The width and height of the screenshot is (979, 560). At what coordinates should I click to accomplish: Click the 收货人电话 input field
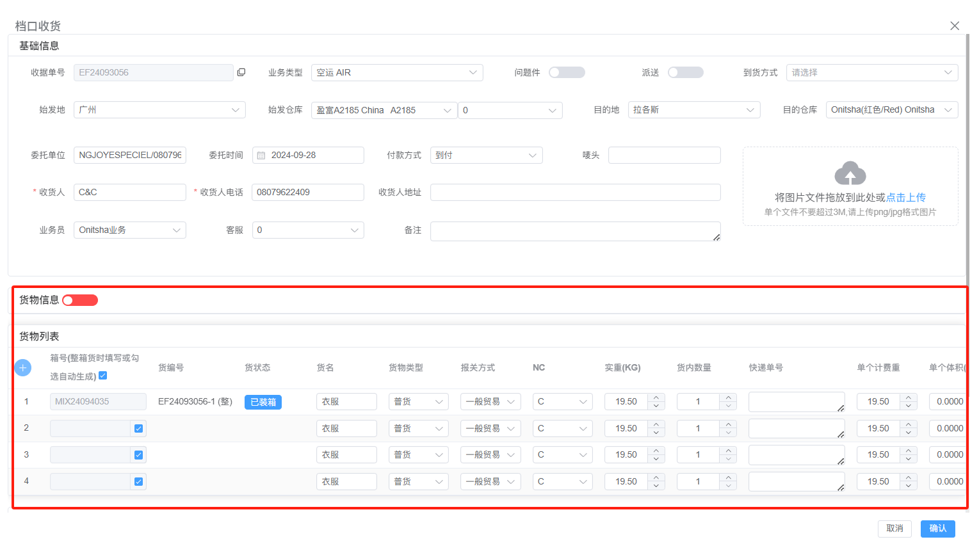pos(308,193)
